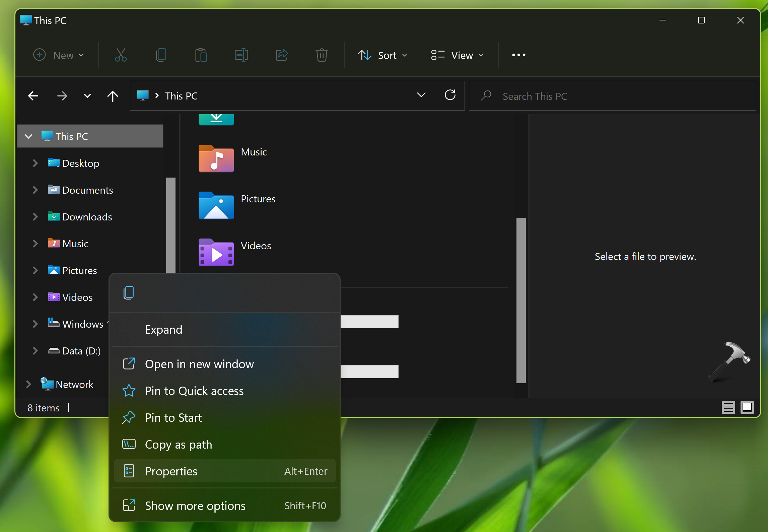Click the Delete trash can icon
This screenshot has height=532, width=768.
point(322,55)
